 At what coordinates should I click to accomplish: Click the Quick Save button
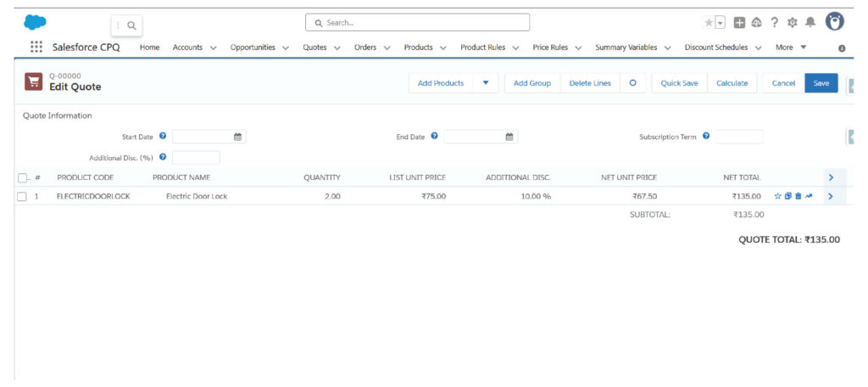pos(679,83)
